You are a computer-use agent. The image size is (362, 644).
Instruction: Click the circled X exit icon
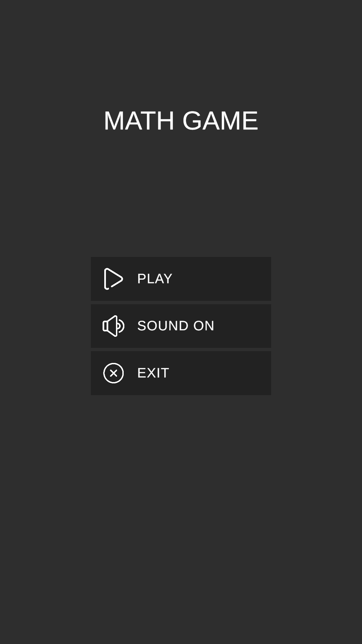pyautogui.click(x=113, y=373)
